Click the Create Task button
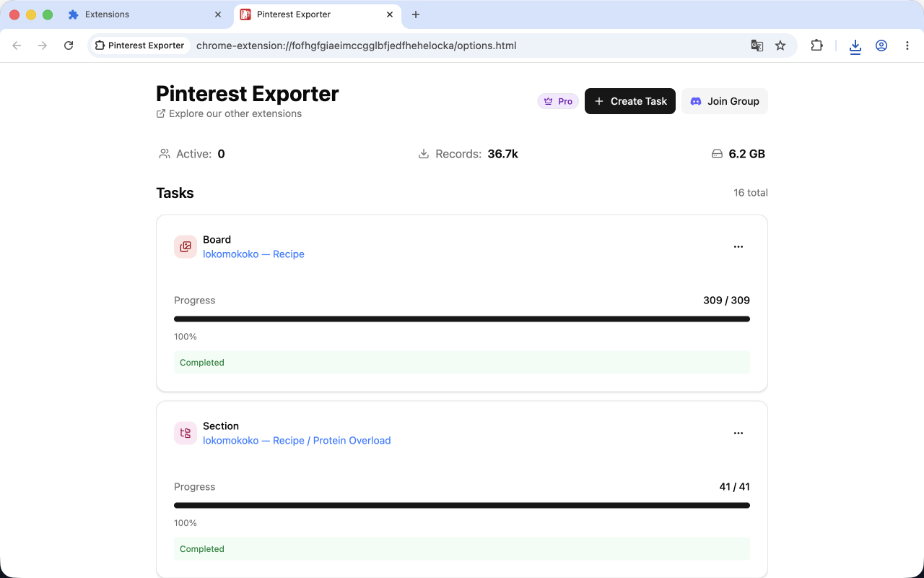924x578 pixels. point(630,101)
